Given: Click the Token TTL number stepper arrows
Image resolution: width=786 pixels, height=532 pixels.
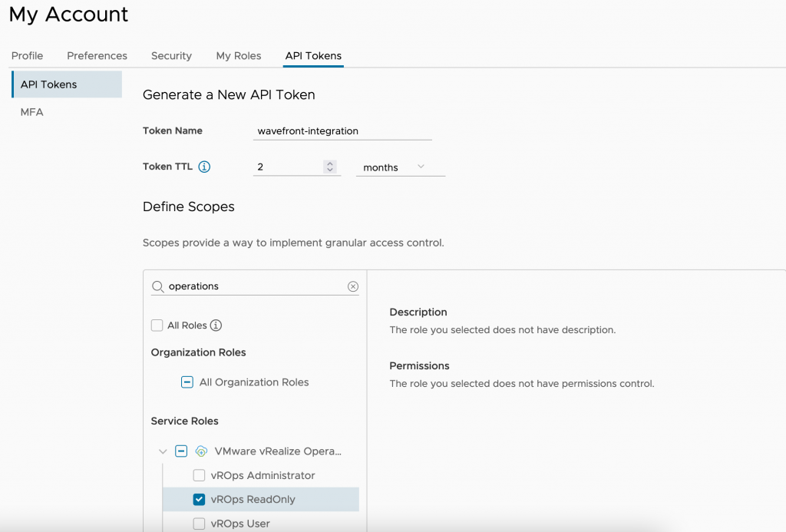Looking at the screenshot, I should (330, 167).
